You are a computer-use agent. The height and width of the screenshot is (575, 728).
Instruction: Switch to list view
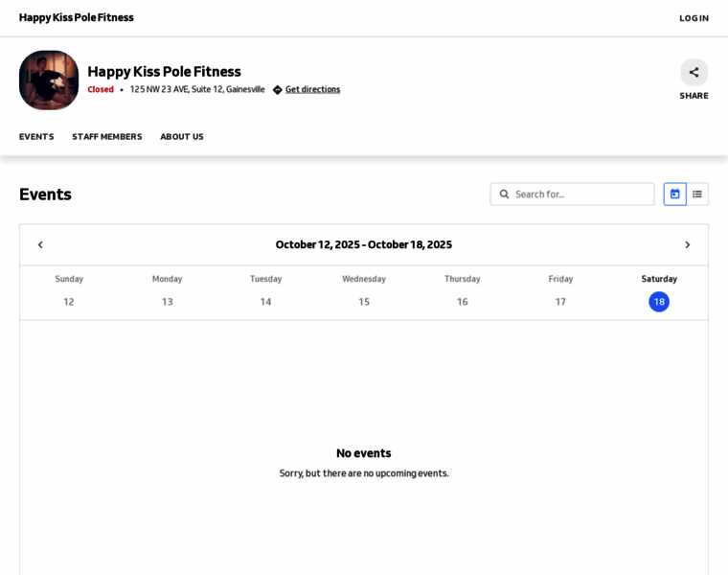coord(697,194)
